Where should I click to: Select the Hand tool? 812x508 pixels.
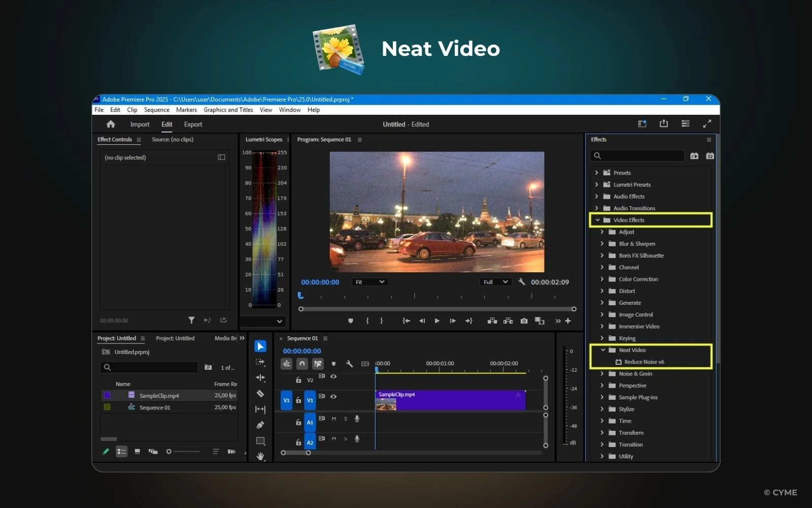[x=260, y=457]
